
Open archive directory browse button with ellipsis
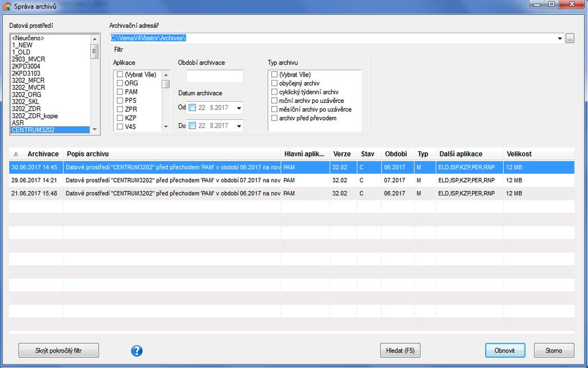point(570,39)
